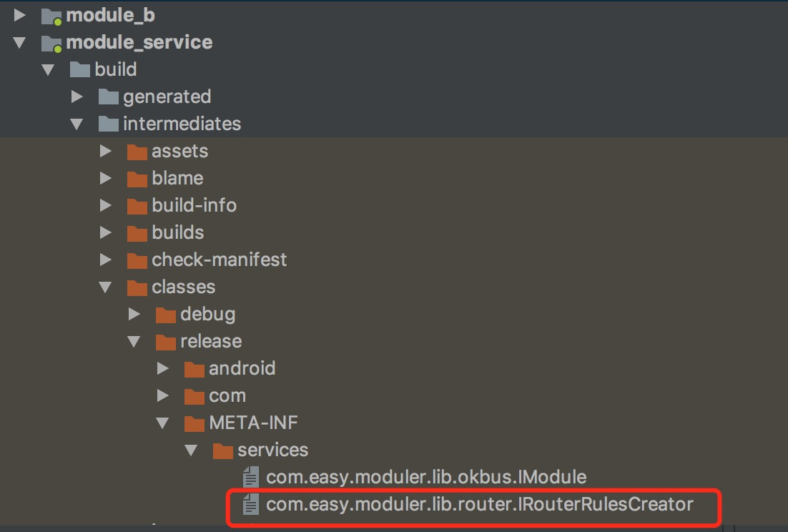Click the IModule file icon
The width and height of the screenshot is (788, 532).
coord(251,477)
